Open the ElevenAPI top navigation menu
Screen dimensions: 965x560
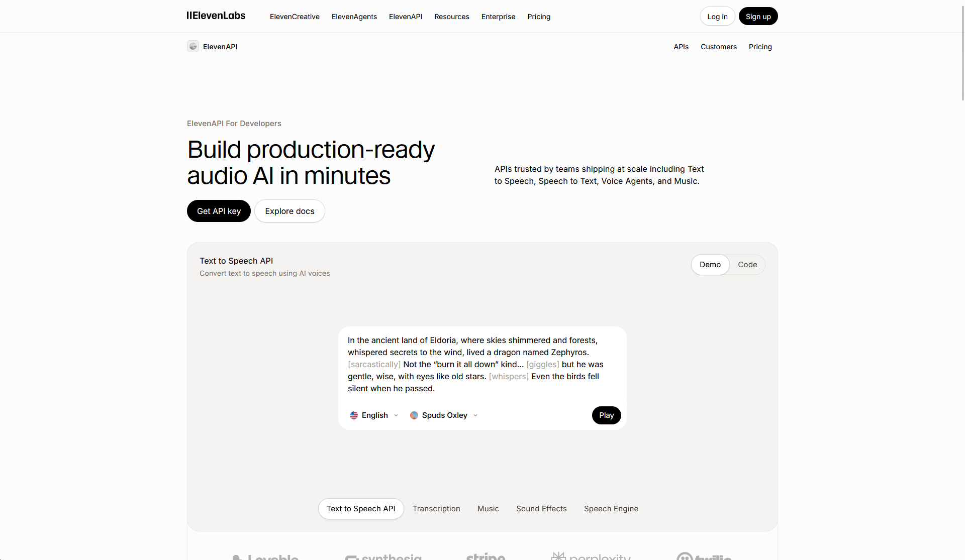click(406, 17)
